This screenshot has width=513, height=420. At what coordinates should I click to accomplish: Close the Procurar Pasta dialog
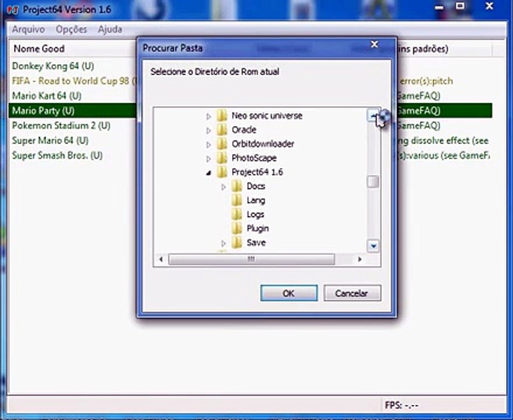click(374, 44)
